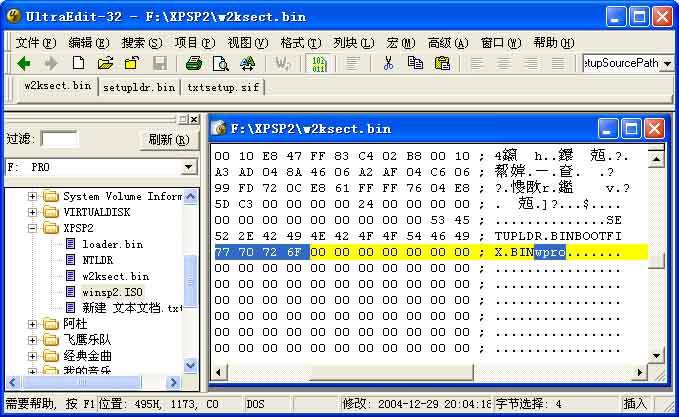Click hex editor scroll right arrow

point(640,372)
